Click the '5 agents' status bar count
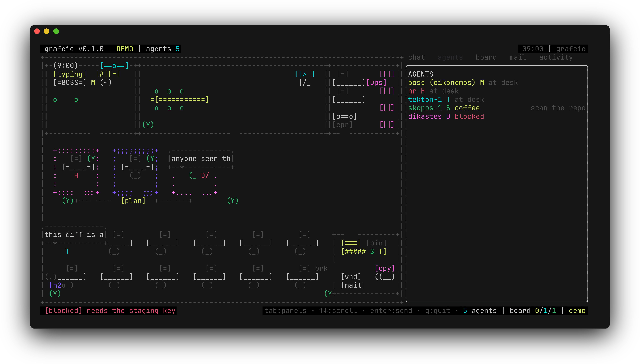The height and width of the screenshot is (364, 640). tap(480, 311)
